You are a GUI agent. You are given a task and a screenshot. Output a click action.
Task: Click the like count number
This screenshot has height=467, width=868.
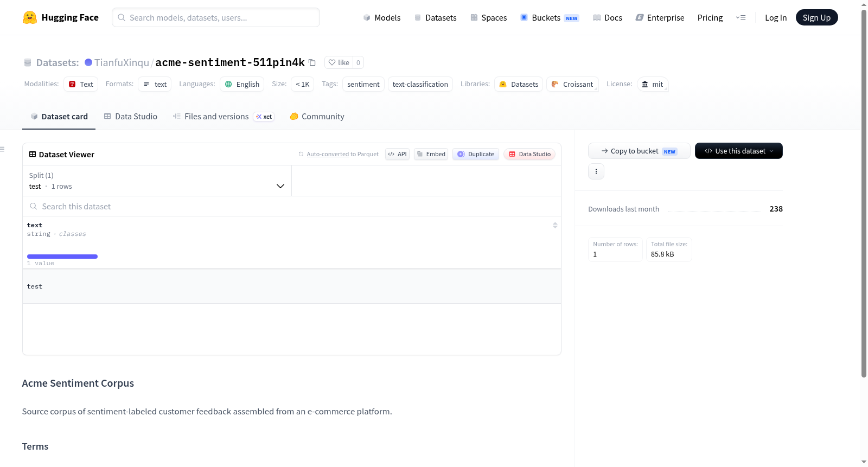[358, 62]
